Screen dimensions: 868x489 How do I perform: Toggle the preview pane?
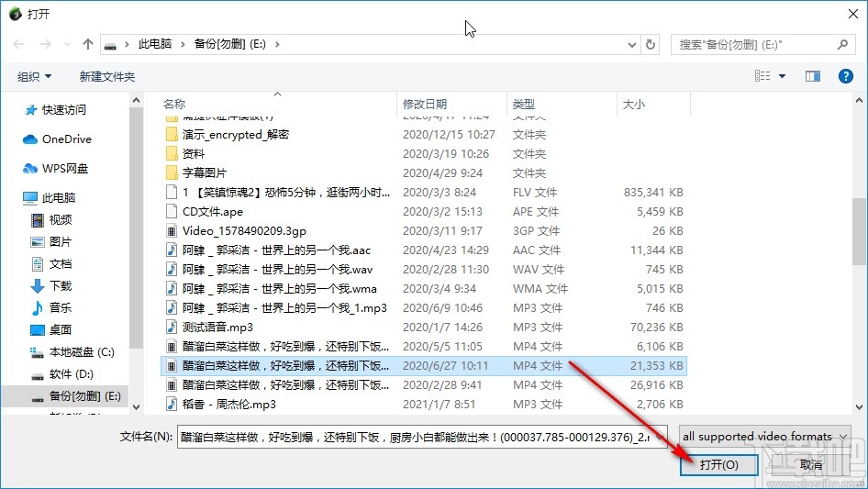click(x=813, y=76)
